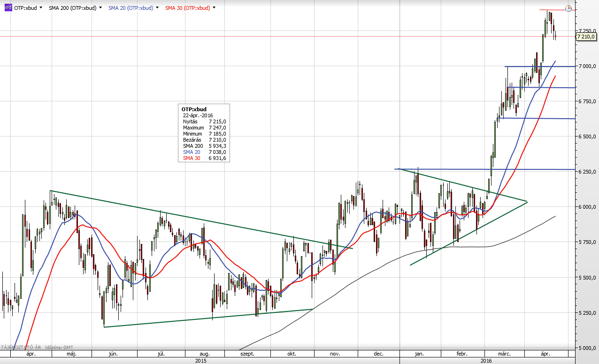Click the Maximum 7 247,0 row

pyautogui.click(x=204, y=128)
